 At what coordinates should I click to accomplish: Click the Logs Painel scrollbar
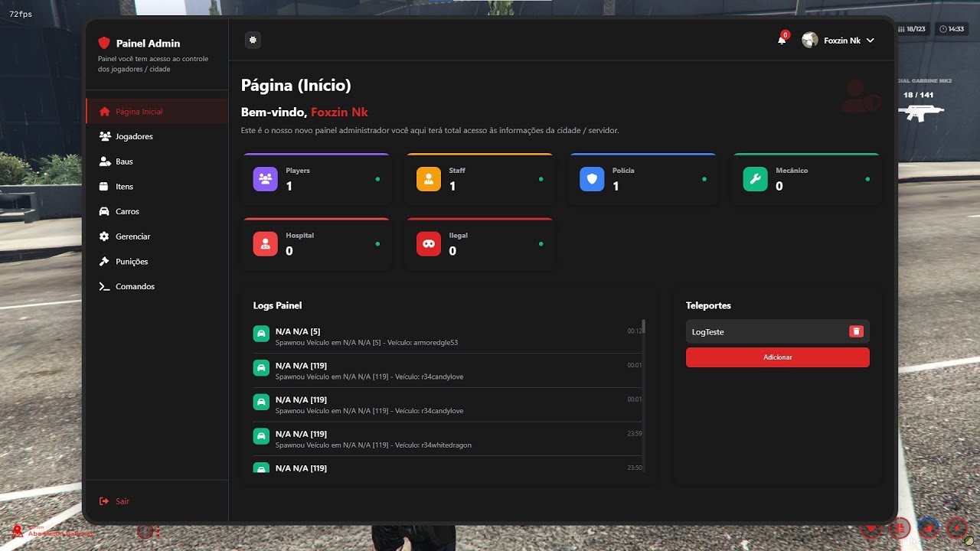pyautogui.click(x=644, y=326)
